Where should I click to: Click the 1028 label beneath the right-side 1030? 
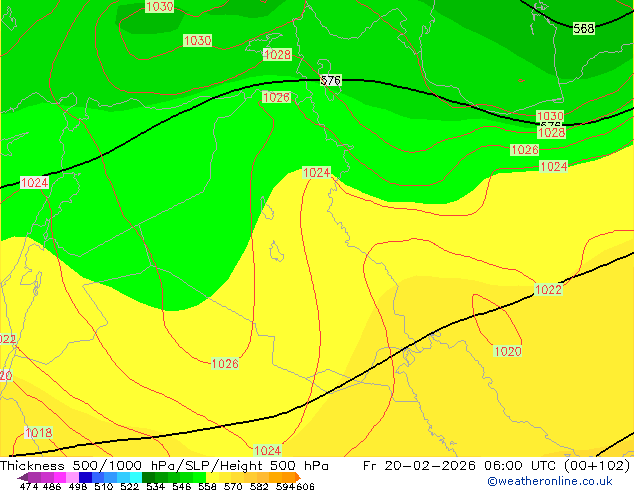point(552,132)
